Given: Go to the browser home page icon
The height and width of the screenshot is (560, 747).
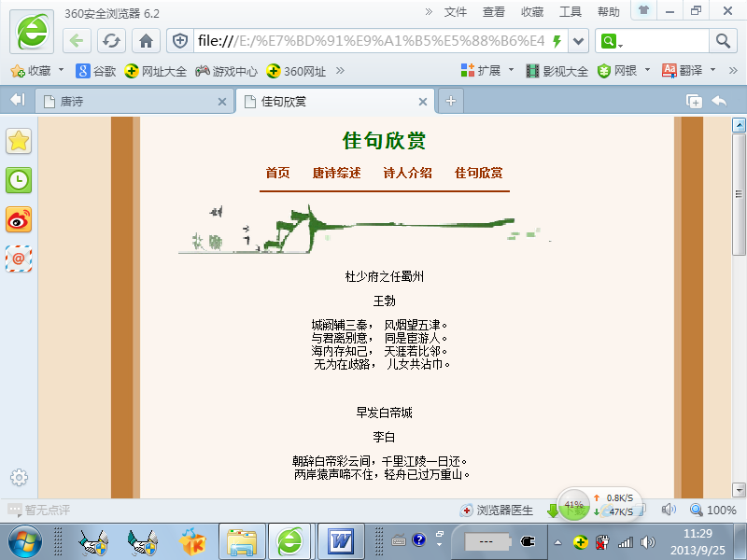Looking at the screenshot, I should click(x=146, y=41).
